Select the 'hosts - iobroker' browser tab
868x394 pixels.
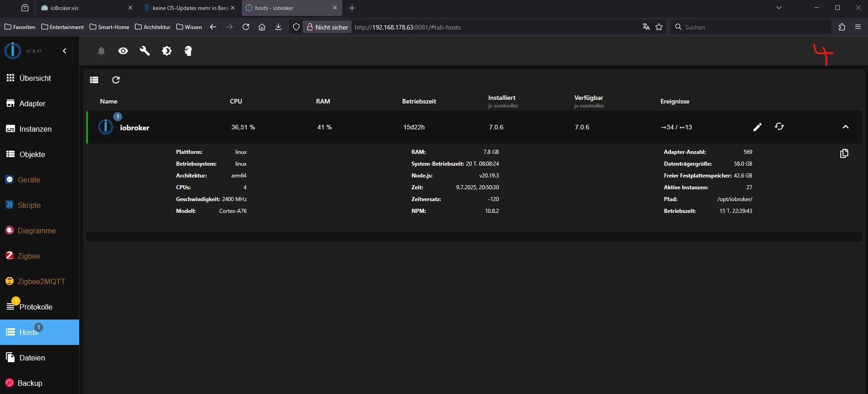pos(291,8)
